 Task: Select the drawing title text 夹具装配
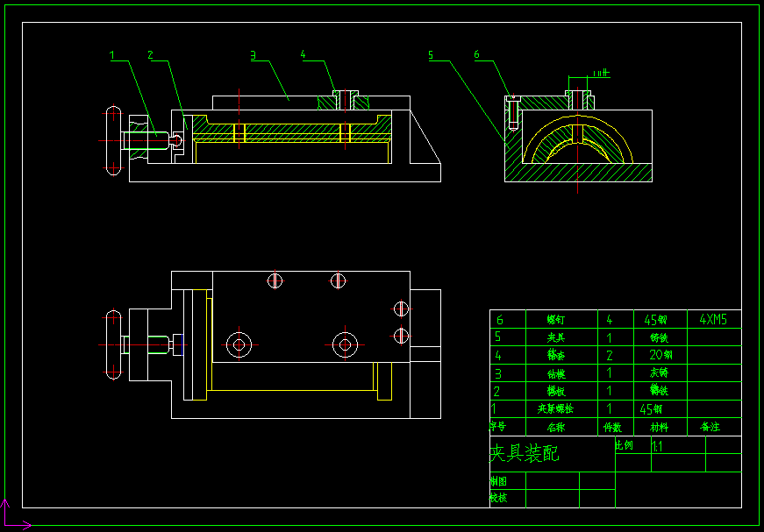pyautogui.click(x=525, y=453)
